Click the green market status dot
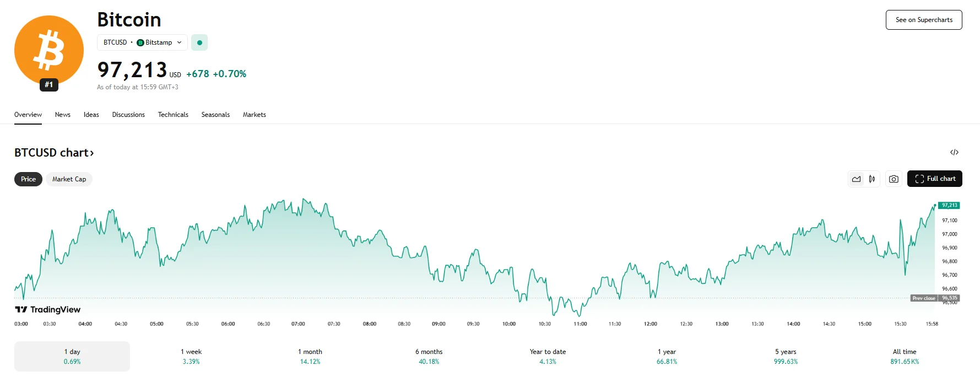The height and width of the screenshot is (381, 980). click(x=199, y=42)
